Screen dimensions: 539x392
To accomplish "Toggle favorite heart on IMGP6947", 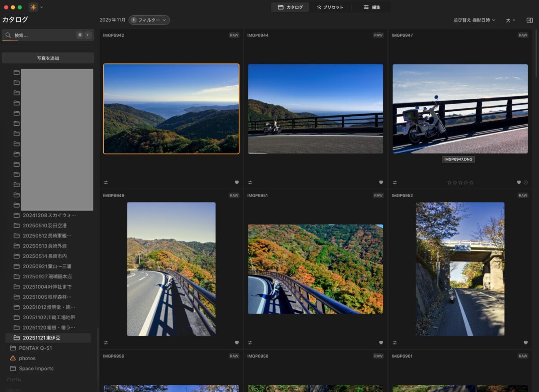I will click(x=519, y=182).
